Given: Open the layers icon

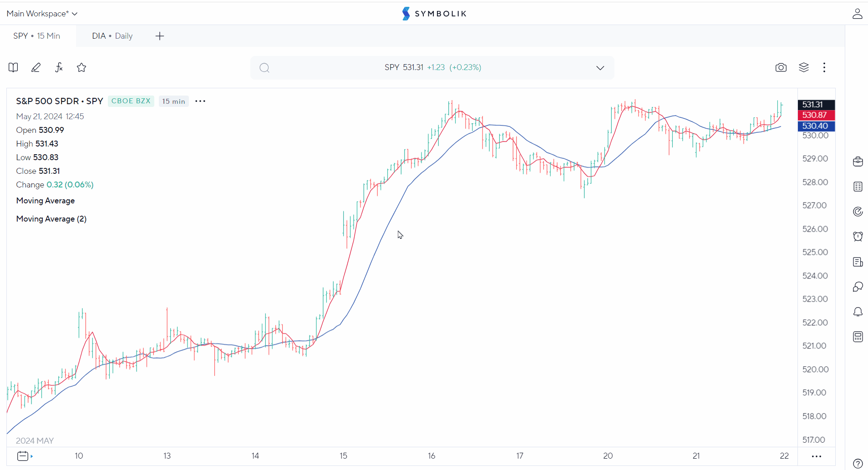Looking at the screenshot, I should click(x=804, y=68).
